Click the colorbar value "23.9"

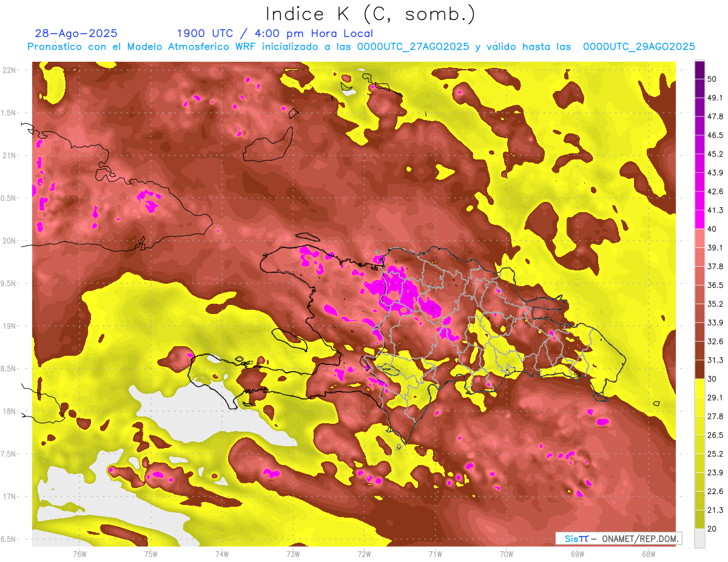(715, 473)
